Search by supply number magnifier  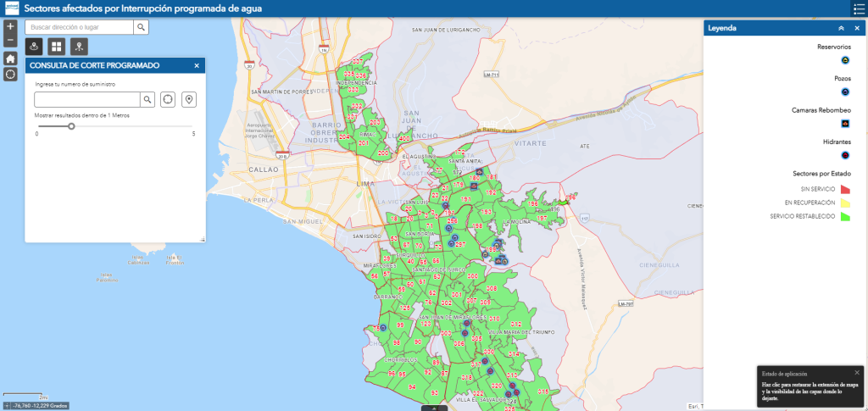tap(147, 100)
